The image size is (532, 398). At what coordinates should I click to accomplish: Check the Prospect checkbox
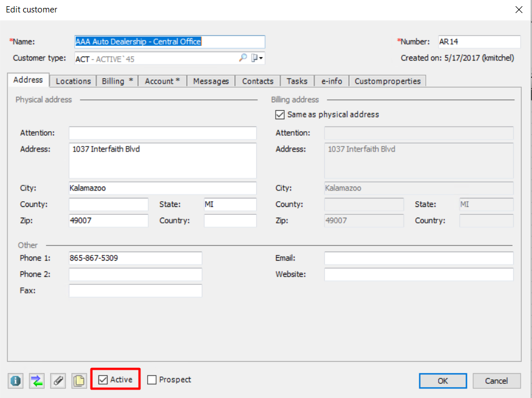[x=152, y=380]
